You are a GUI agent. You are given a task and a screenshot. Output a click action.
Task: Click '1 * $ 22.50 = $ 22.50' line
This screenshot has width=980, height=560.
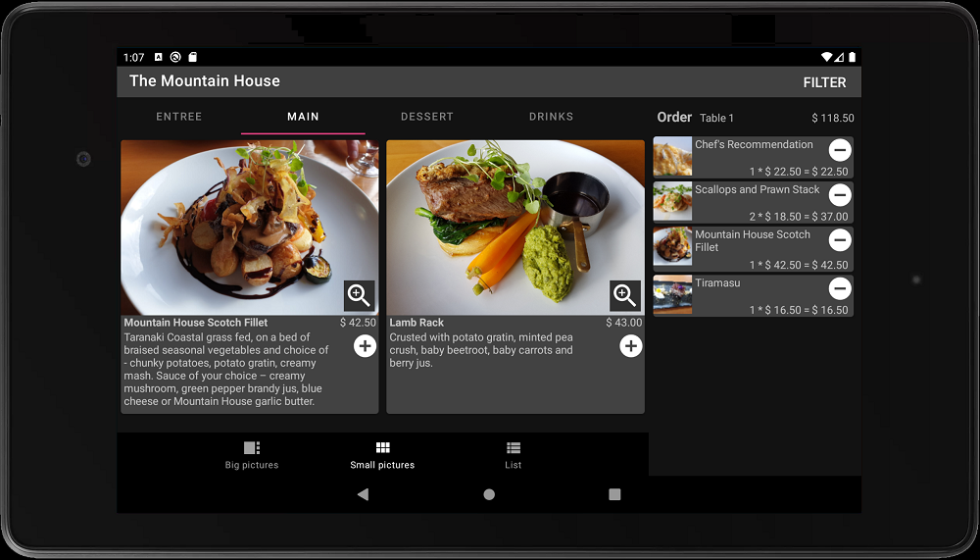tap(799, 172)
